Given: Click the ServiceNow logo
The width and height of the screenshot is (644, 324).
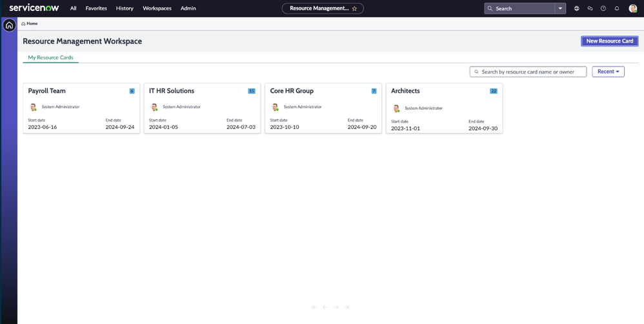Looking at the screenshot, I should [x=34, y=8].
